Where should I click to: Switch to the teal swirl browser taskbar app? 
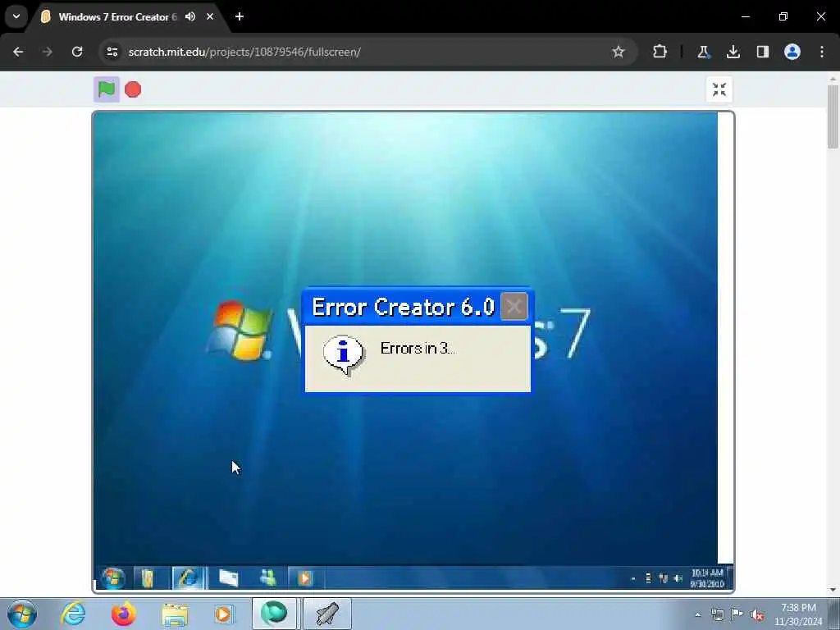274,614
